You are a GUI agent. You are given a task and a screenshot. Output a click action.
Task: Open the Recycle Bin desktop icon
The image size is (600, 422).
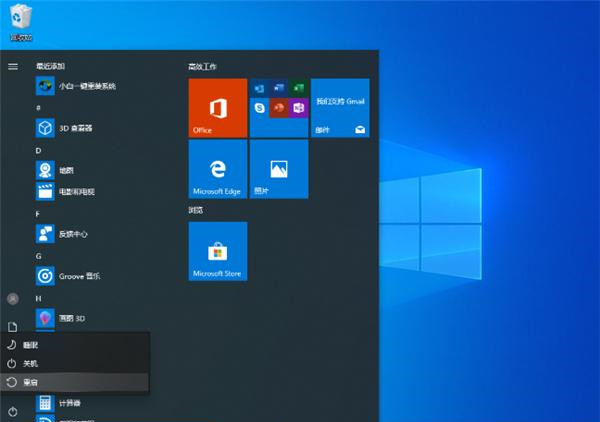tap(21, 21)
